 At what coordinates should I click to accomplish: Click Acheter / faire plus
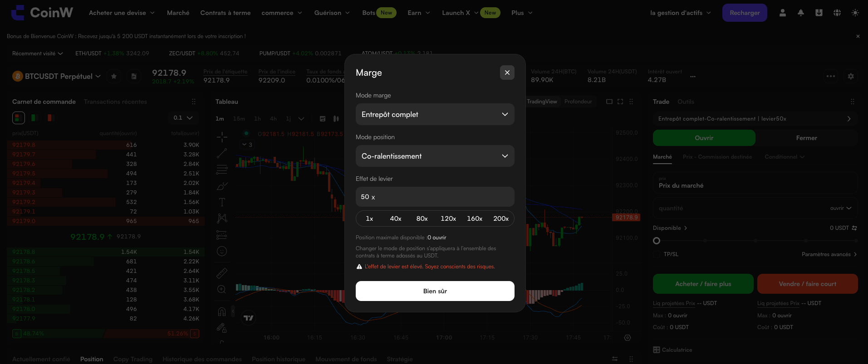click(703, 284)
